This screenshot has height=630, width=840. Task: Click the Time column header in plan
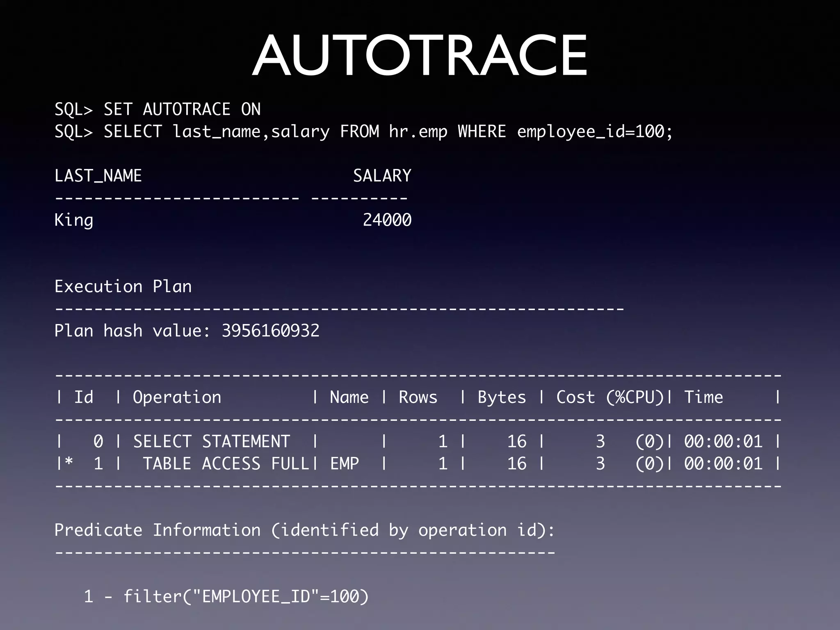click(703, 397)
